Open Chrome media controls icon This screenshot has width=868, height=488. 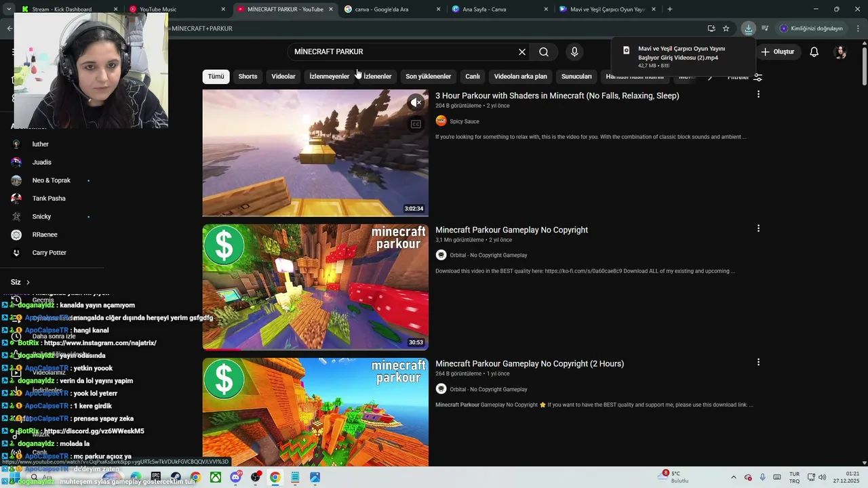[x=765, y=28]
